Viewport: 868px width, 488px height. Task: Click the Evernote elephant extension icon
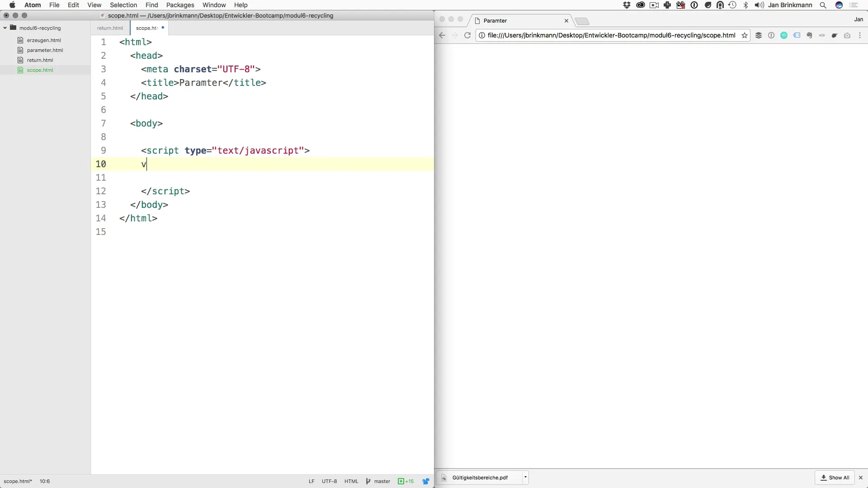[809, 35]
